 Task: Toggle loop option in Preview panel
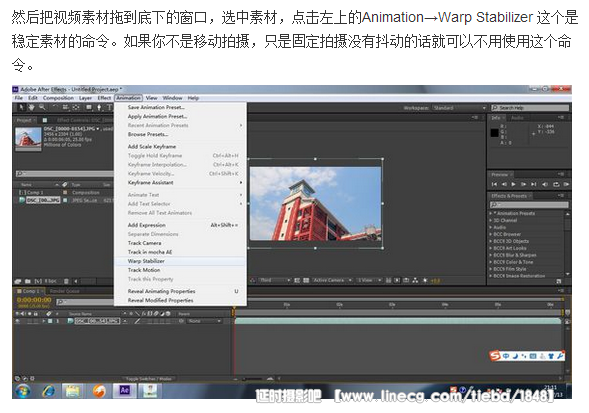point(556,184)
